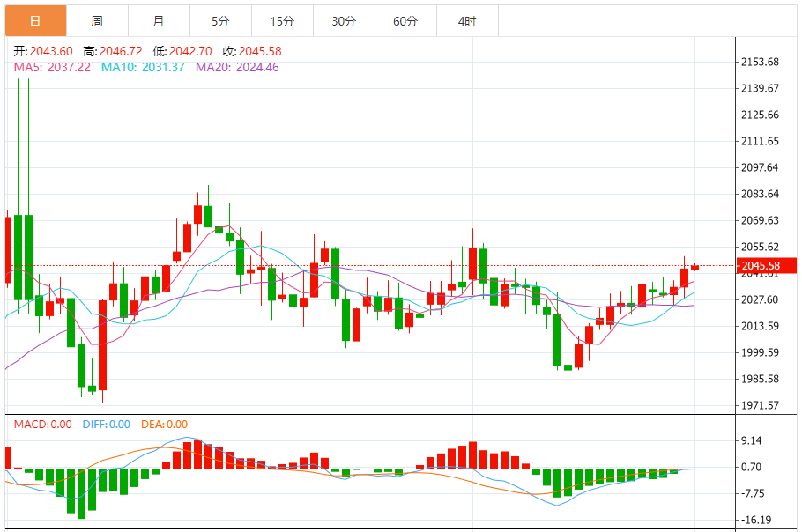Click the DEA:0.00 indicator label
Image resolution: width=802 pixels, height=532 pixels.
point(164,425)
